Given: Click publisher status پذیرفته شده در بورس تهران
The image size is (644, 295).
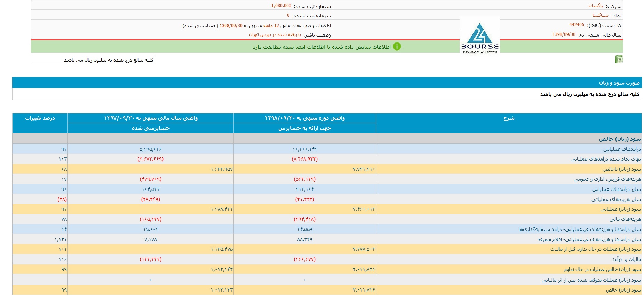Looking at the screenshot, I should point(275,34).
